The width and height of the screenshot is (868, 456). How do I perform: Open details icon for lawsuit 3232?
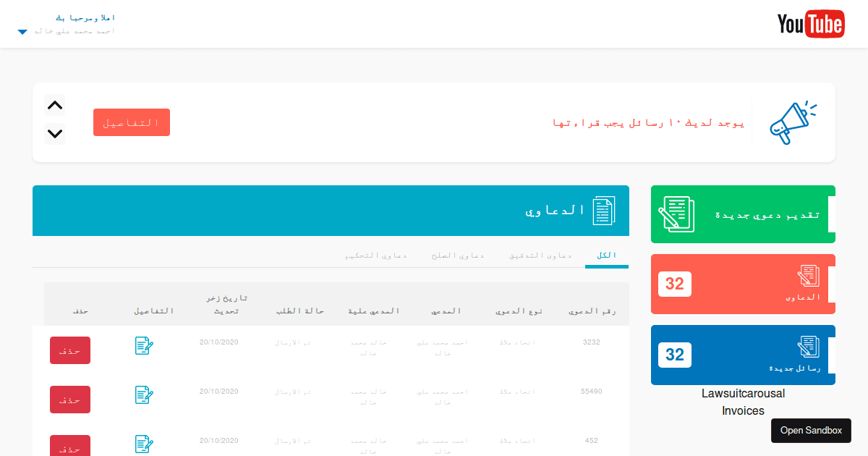point(143,346)
